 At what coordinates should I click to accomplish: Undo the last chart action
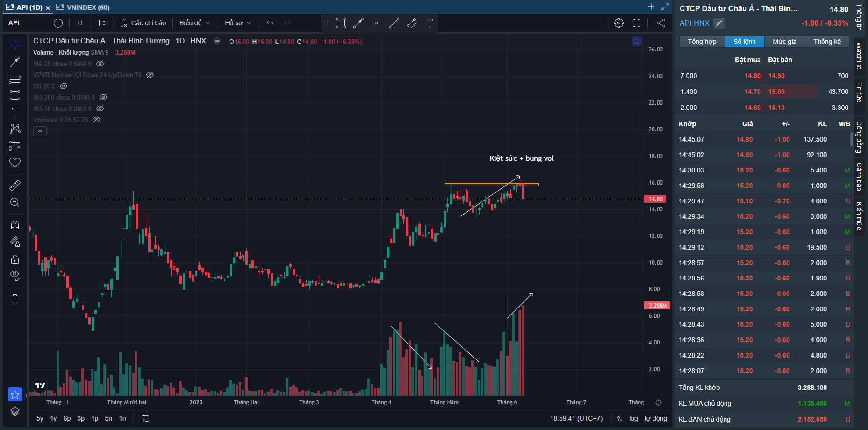pos(270,23)
